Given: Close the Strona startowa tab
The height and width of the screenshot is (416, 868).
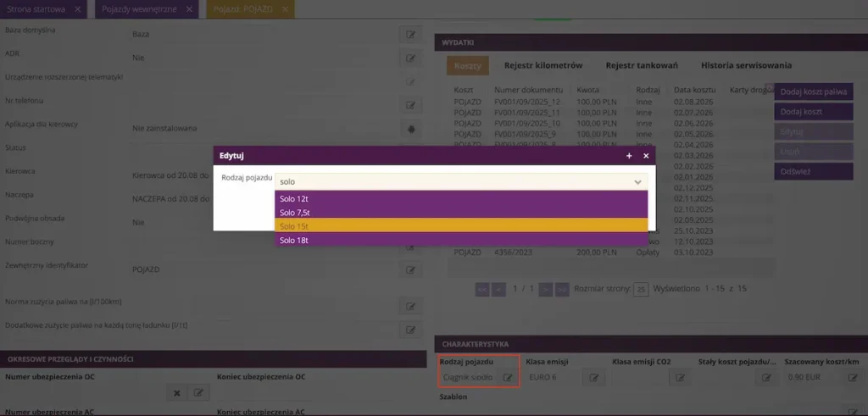Looking at the screenshot, I should pyautogui.click(x=77, y=9).
